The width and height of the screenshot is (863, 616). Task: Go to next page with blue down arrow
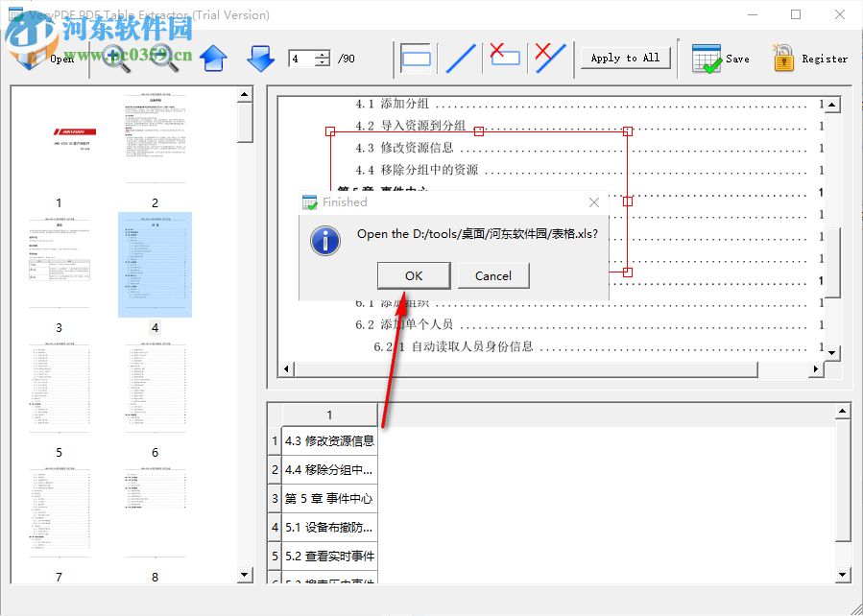pyautogui.click(x=260, y=58)
